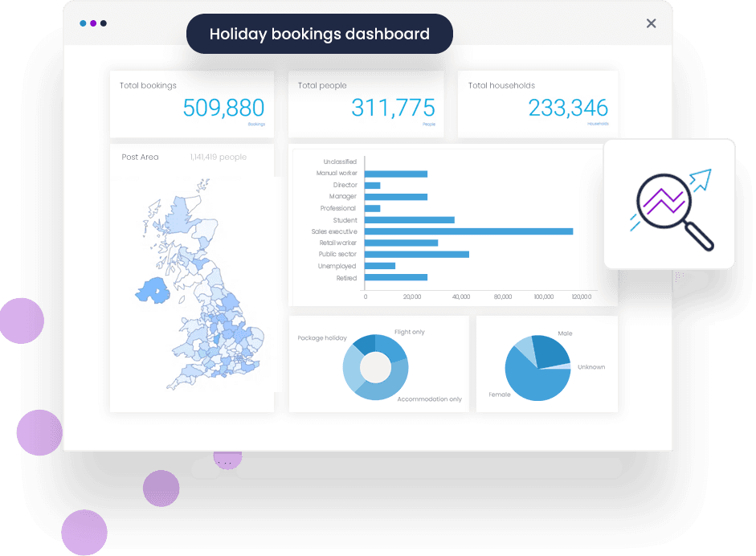
Task: Open the Total households card
Action: 537,104
